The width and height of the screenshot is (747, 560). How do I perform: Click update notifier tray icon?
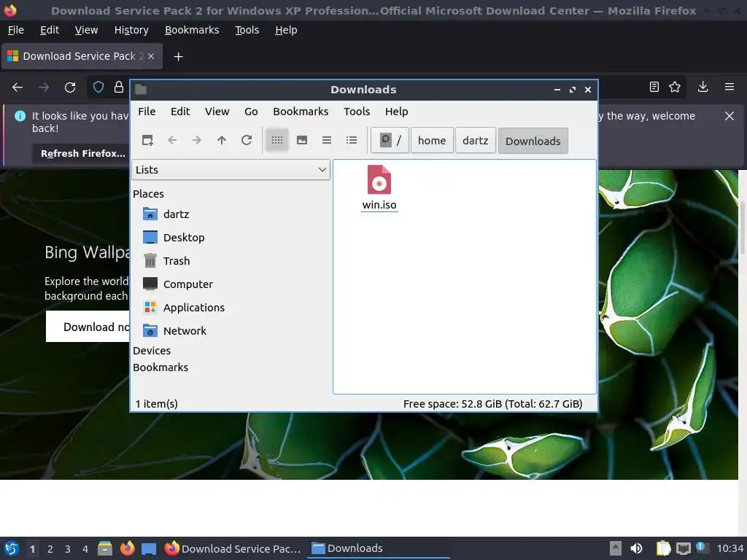click(703, 548)
